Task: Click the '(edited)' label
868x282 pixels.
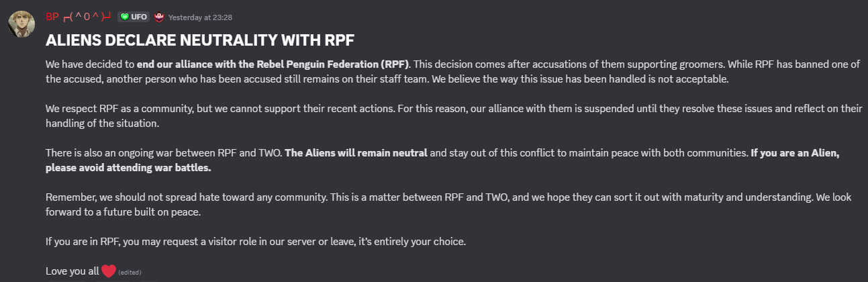Action: [130, 273]
